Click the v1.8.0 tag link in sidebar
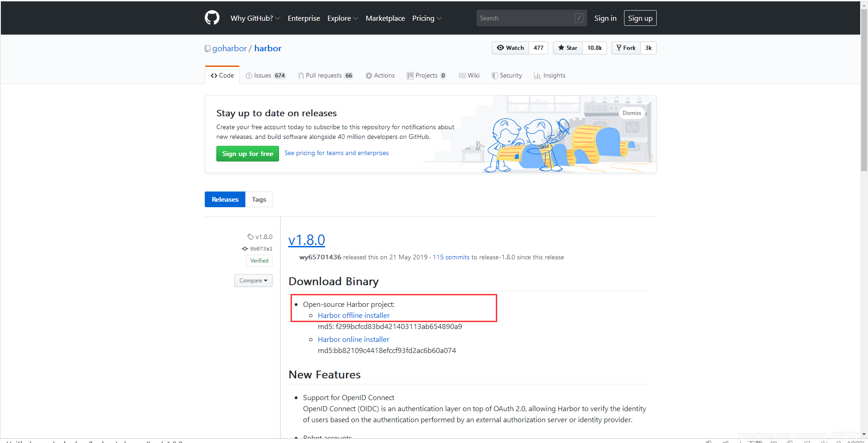This screenshot has width=868, height=443. (260, 237)
